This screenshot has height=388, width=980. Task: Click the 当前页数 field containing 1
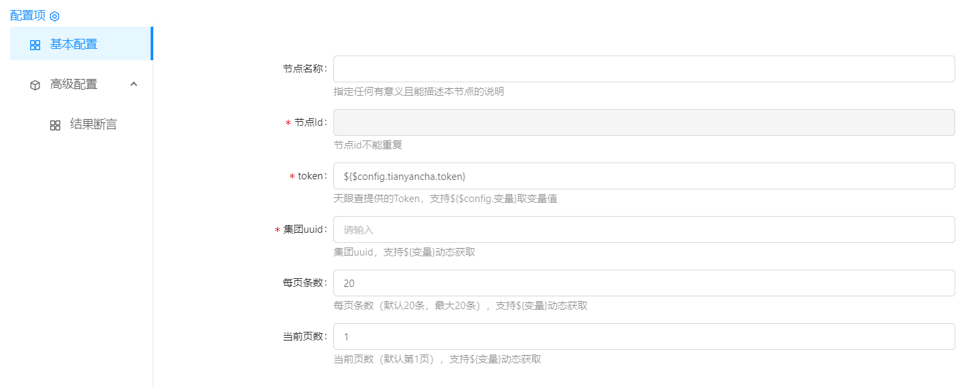click(643, 336)
